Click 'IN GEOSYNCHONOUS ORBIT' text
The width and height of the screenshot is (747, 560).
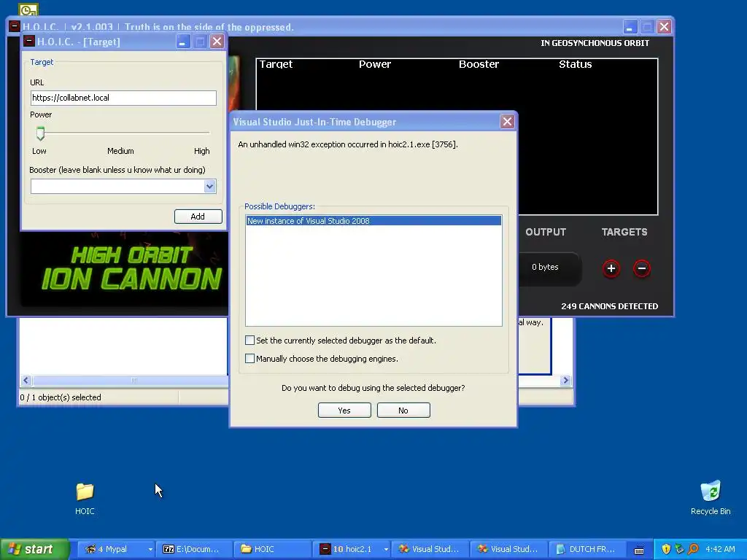595,43
